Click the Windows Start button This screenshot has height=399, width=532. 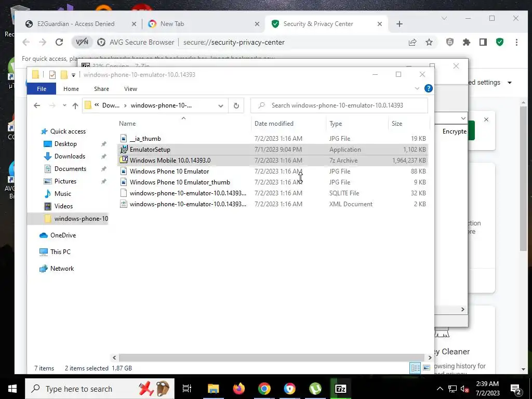tap(12, 389)
